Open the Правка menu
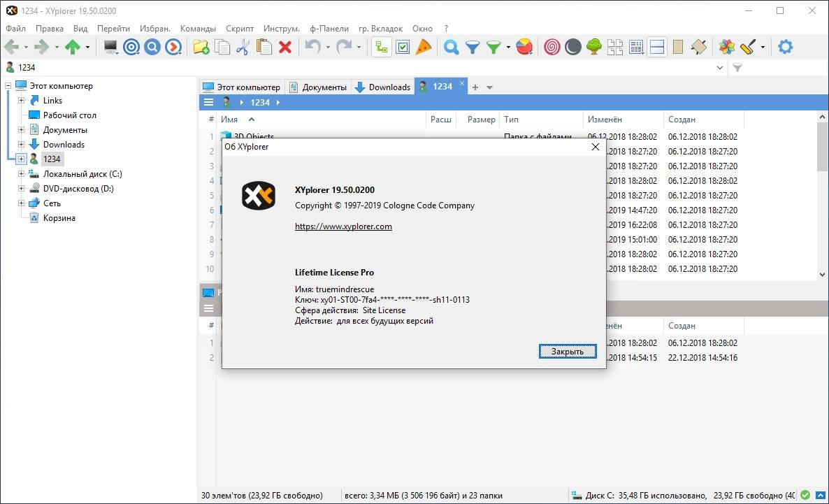Image resolution: width=829 pixels, height=504 pixels. (x=49, y=29)
